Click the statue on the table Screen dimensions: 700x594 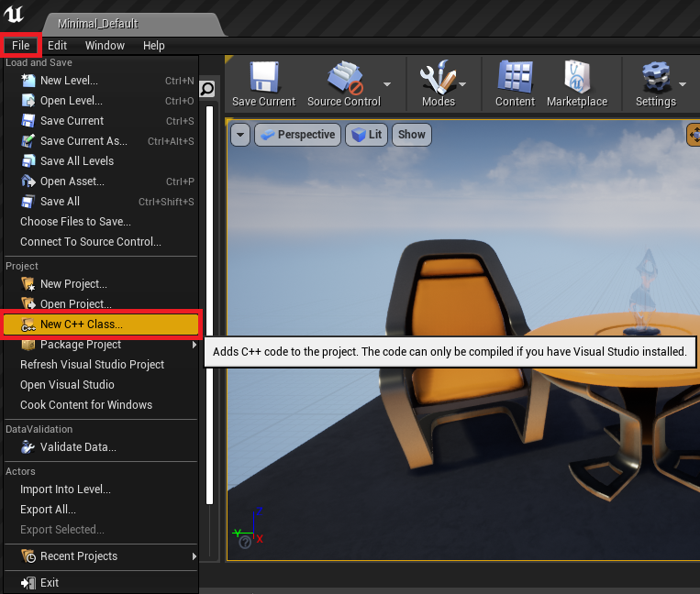pyautogui.click(x=643, y=292)
